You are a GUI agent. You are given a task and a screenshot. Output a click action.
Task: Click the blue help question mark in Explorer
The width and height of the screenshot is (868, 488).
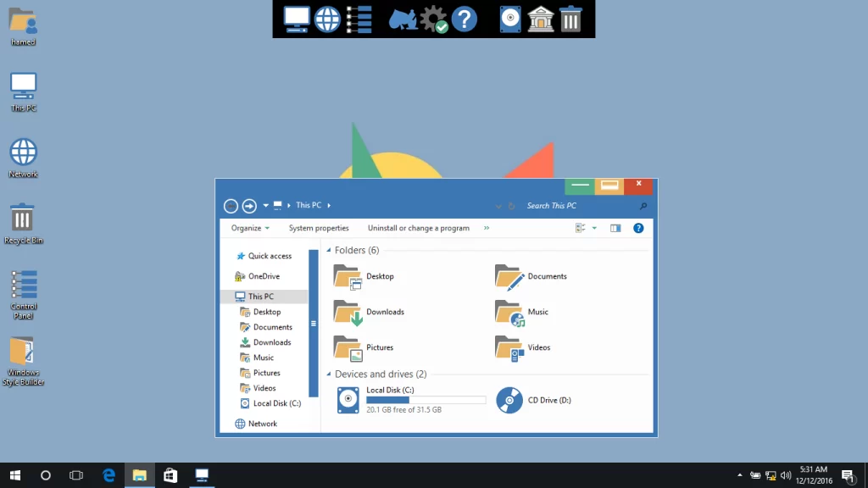click(x=638, y=228)
